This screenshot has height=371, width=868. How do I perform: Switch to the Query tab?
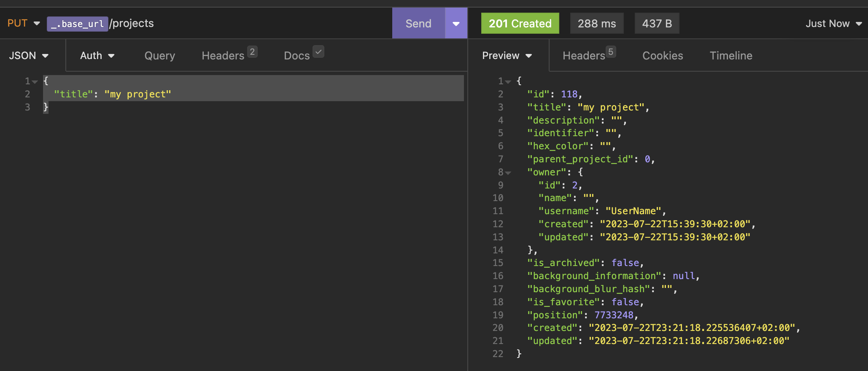point(159,56)
